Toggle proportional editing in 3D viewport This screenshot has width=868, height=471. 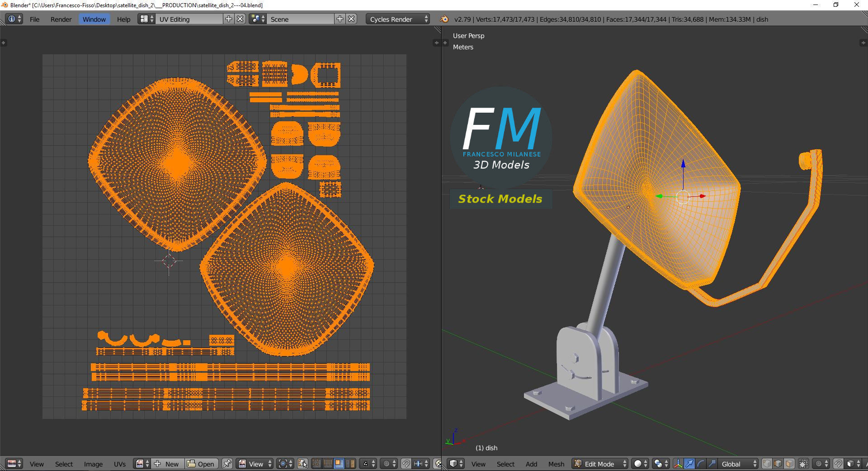[x=821, y=464]
